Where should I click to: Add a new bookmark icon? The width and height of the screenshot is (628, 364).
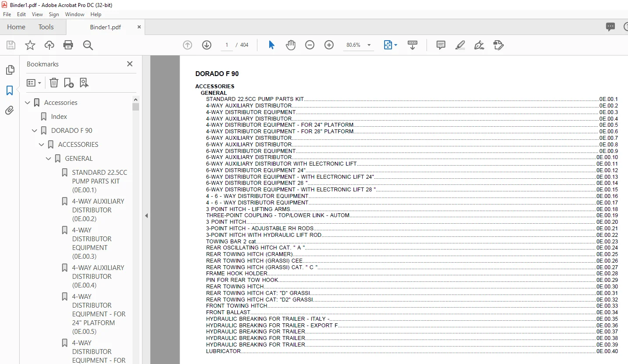[x=69, y=83]
